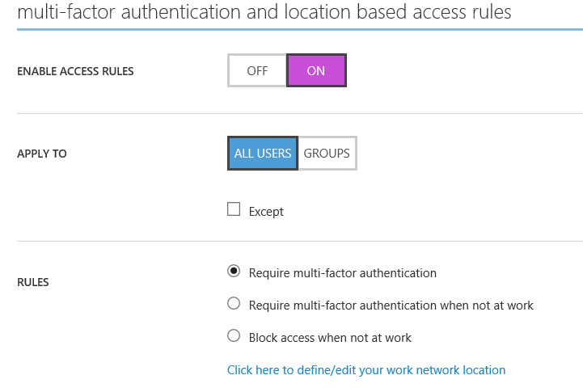
Task: Click the separator line above the RULES section
Action: [x=300, y=241]
